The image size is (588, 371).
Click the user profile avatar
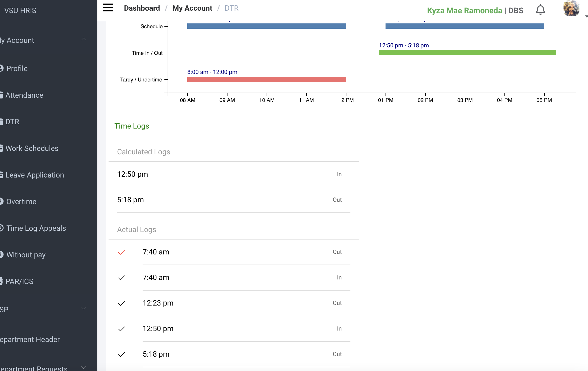(571, 9)
